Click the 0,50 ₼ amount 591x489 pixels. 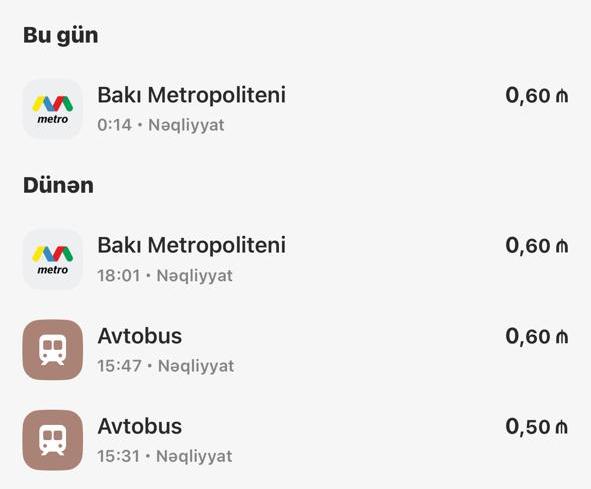coord(537,427)
